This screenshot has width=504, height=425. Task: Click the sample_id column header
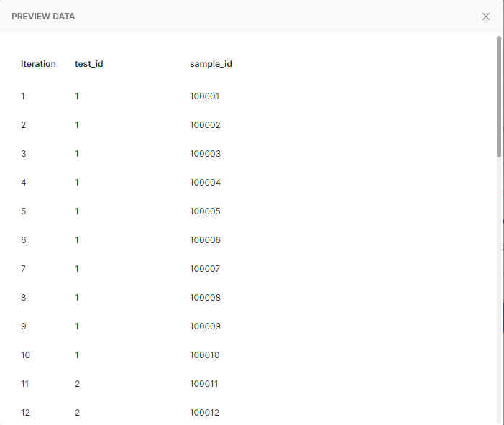[x=211, y=64]
